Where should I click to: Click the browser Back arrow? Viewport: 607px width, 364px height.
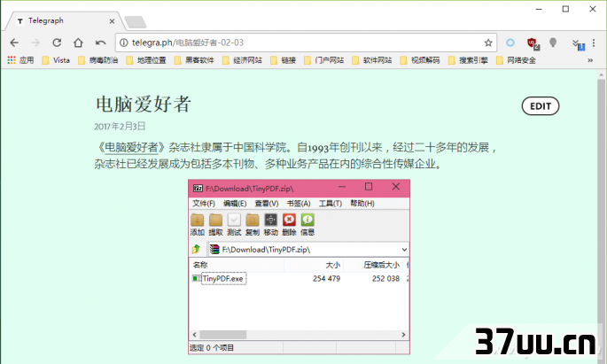(x=14, y=43)
